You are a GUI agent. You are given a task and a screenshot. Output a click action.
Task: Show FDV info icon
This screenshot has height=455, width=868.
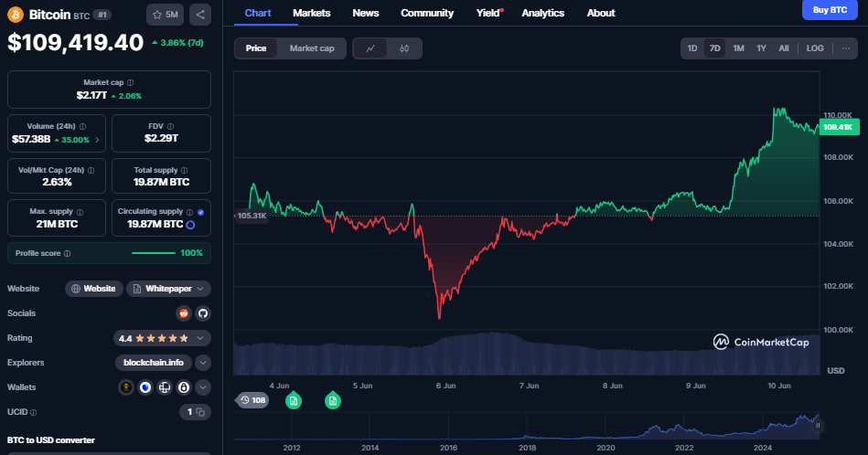pos(170,127)
